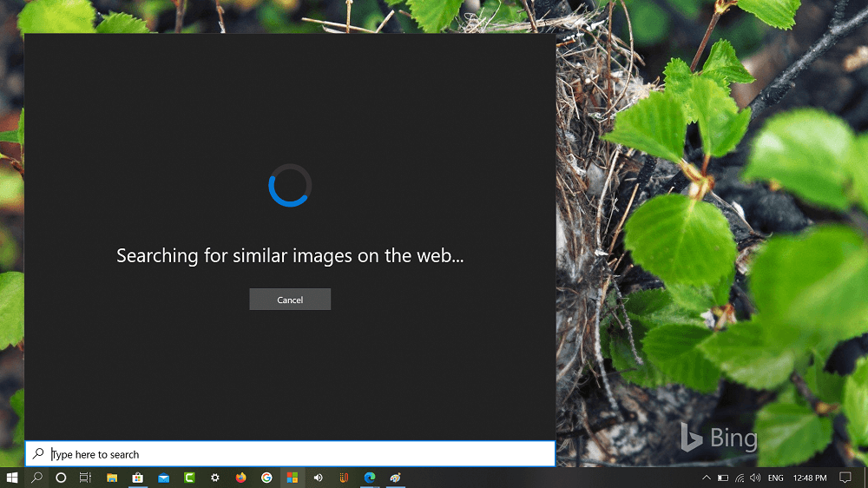Open Action Center notifications icon
This screenshot has width=868, height=488.
[845, 478]
